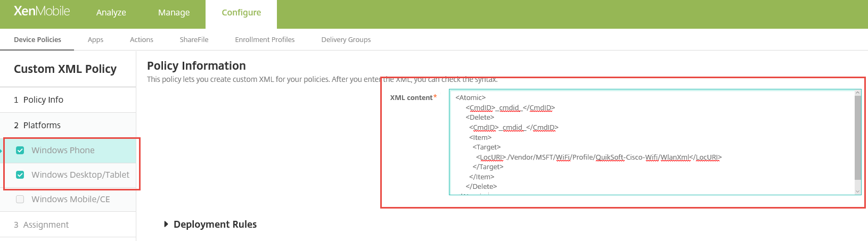868x241 pixels.
Task: Open Enrollment Profiles section
Action: (265, 39)
